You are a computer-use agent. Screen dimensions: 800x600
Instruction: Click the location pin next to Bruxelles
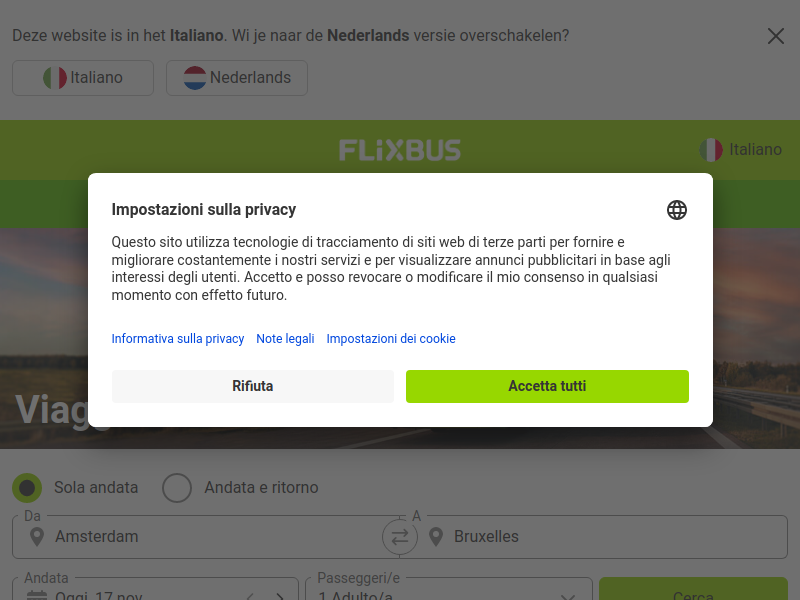click(x=436, y=537)
